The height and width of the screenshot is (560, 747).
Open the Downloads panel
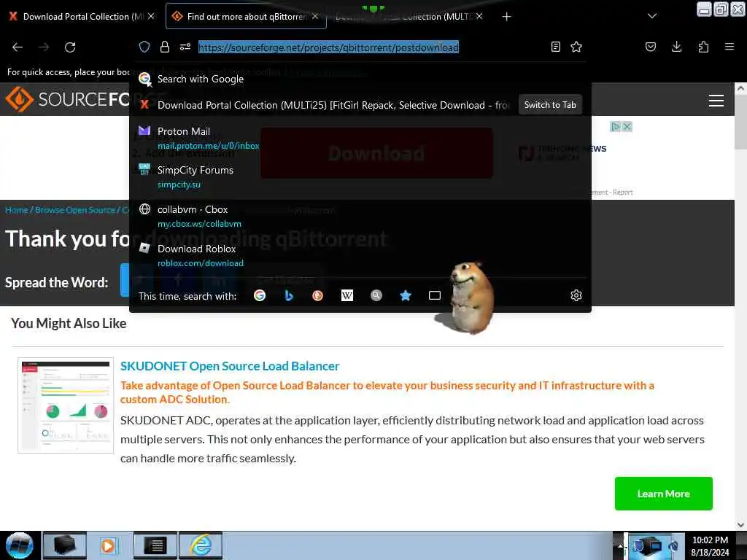[676, 47]
